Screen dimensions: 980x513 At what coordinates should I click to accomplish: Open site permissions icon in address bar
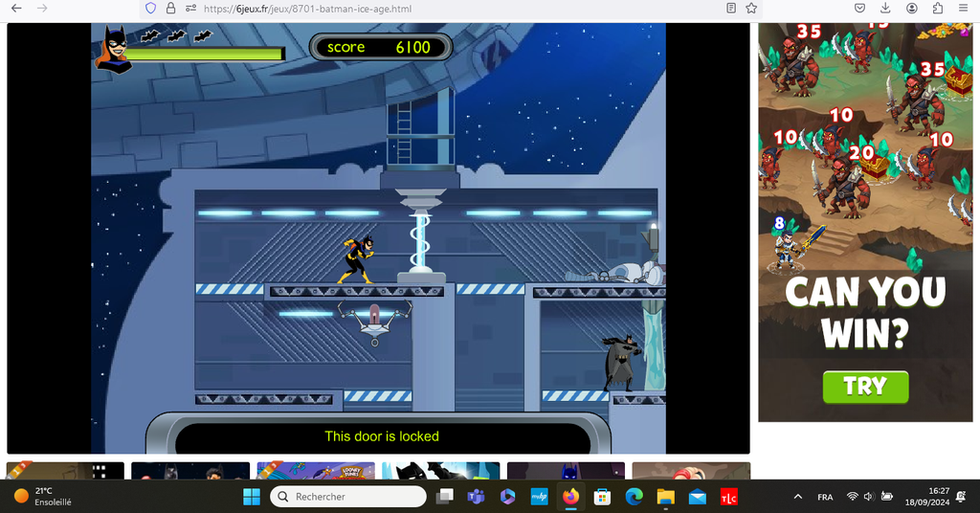(x=191, y=8)
